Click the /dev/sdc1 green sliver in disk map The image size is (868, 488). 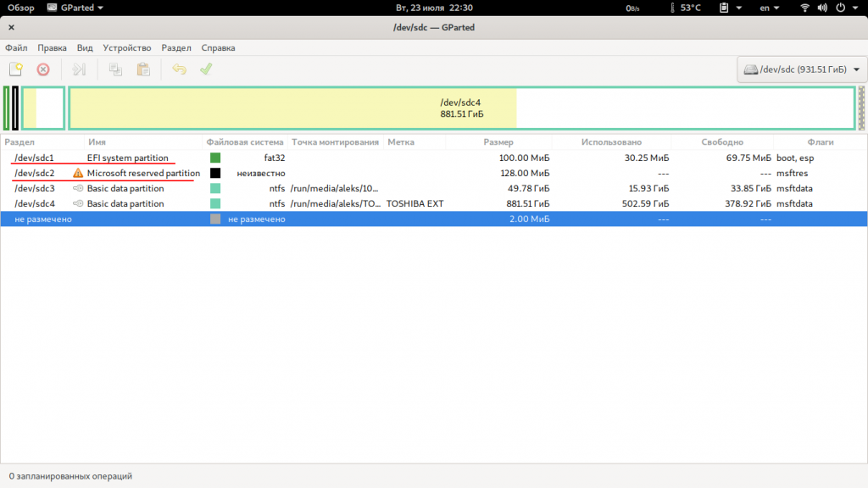pos(6,108)
